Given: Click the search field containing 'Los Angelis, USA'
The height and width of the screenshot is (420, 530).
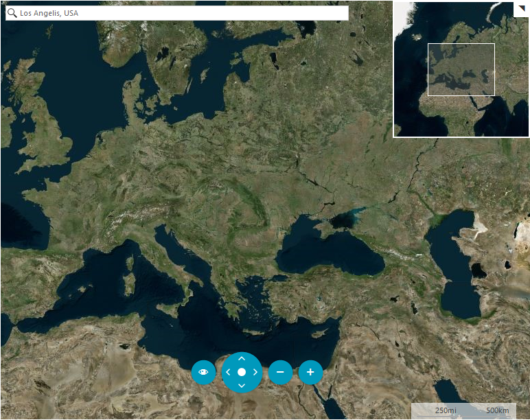Looking at the screenshot, I should click(176, 13).
